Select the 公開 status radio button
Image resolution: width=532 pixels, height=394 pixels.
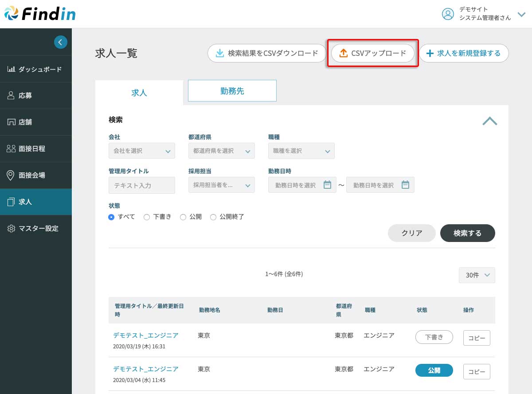tap(183, 217)
